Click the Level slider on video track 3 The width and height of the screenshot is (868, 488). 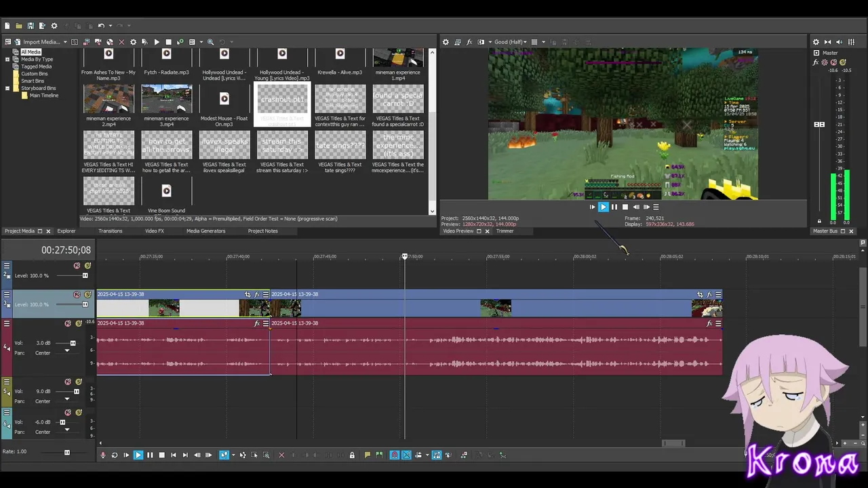[x=85, y=304]
